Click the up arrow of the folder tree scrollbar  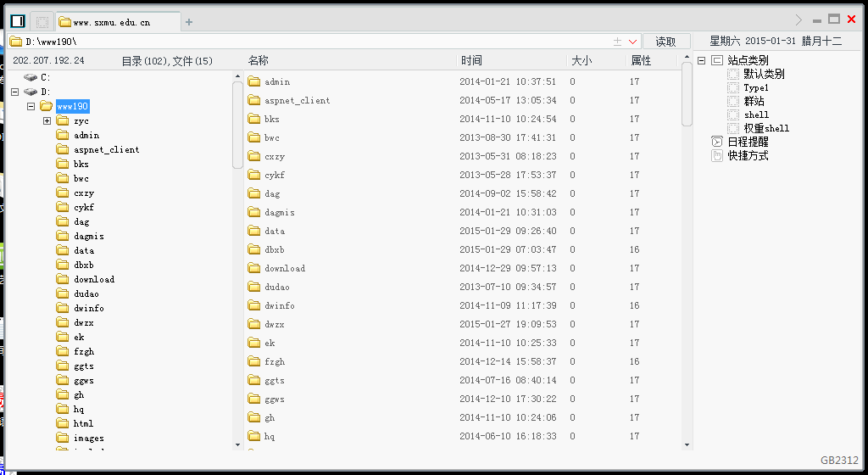[x=237, y=76]
